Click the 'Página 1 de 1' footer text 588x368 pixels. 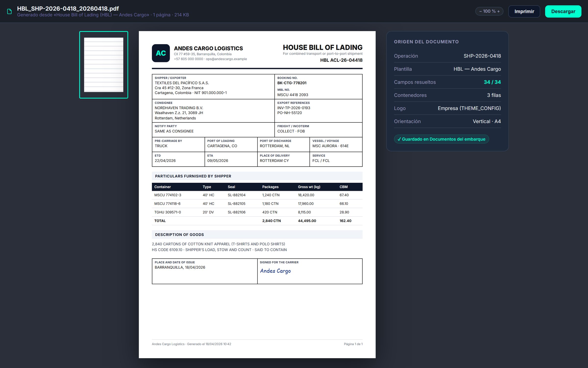coord(353,344)
